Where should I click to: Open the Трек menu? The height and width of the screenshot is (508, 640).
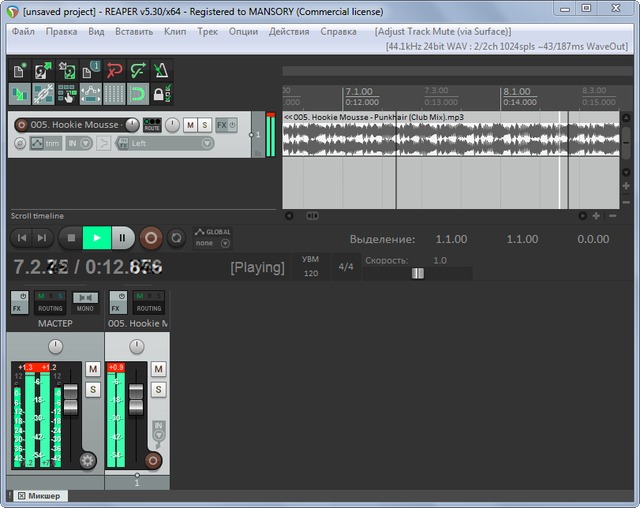(207, 31)
